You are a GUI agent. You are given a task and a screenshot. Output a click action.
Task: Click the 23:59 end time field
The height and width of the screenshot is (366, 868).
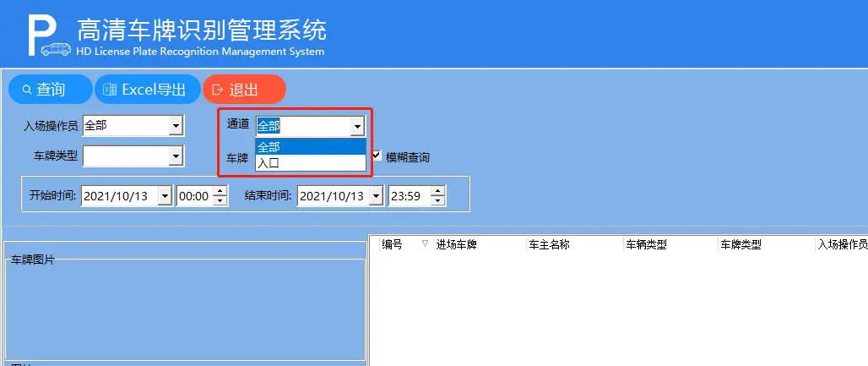410,196
